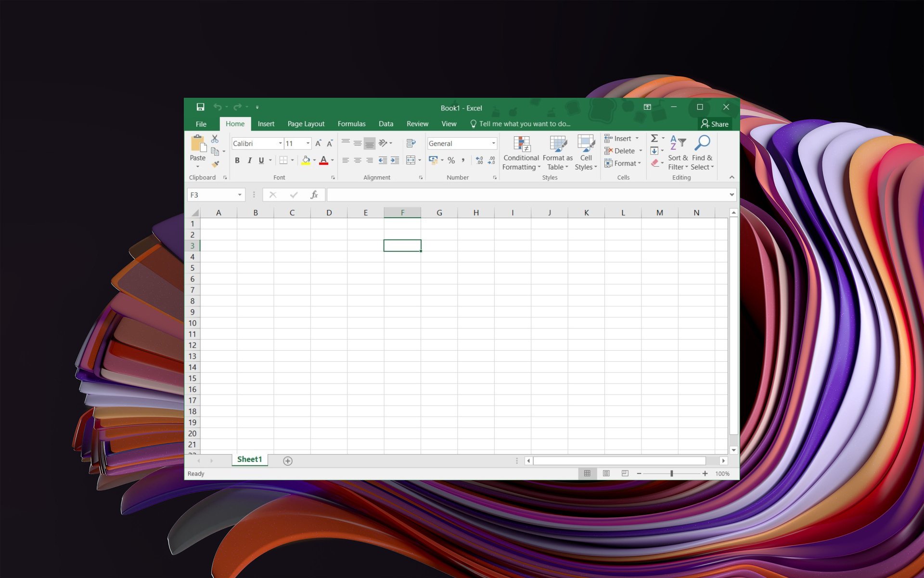Click the Share button
Image resolution: width=924 pixels, height=578 pixels.
[x=715, y=124]
